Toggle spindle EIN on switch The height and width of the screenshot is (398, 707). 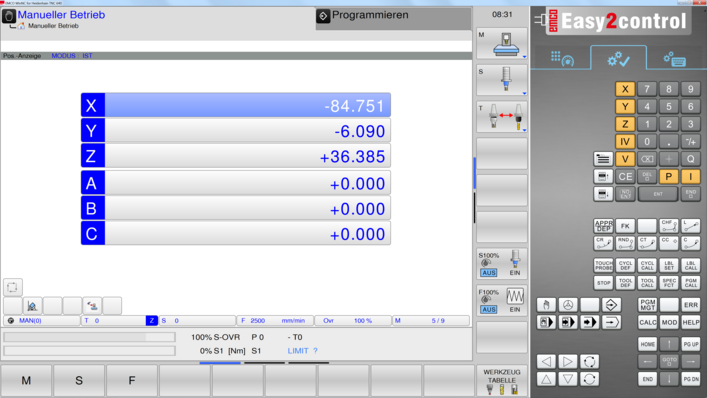515,273
